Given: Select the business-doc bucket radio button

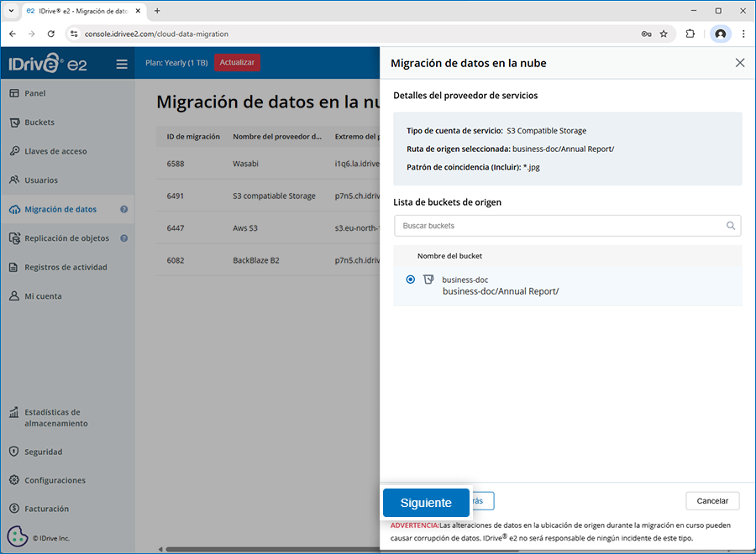Looking at the screenshot, I should (x=410, y=280).
